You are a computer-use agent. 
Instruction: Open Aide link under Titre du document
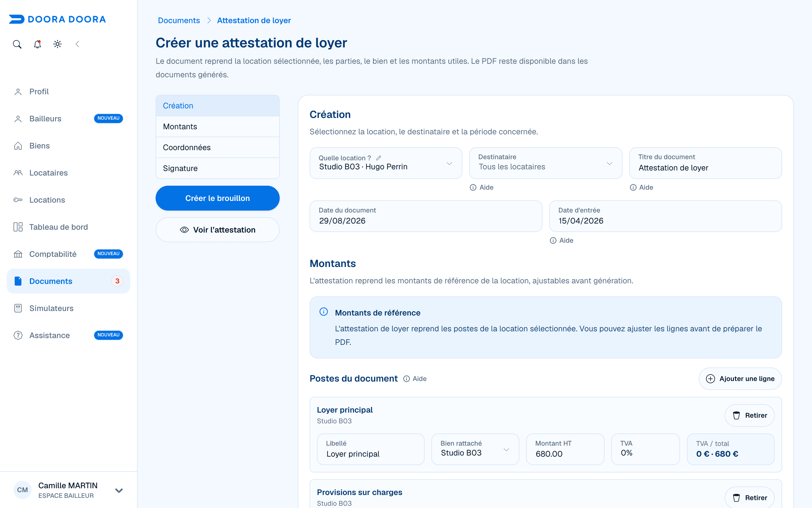[641, 187]
